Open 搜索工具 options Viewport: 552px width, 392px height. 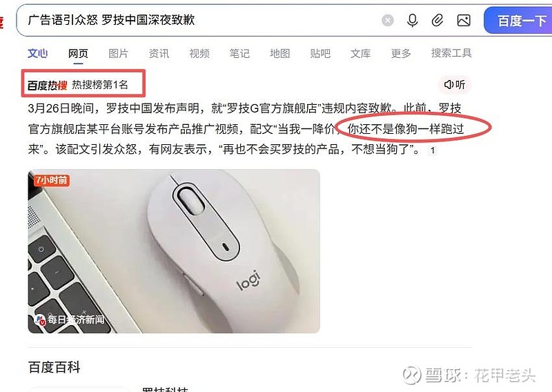(451, 53)
